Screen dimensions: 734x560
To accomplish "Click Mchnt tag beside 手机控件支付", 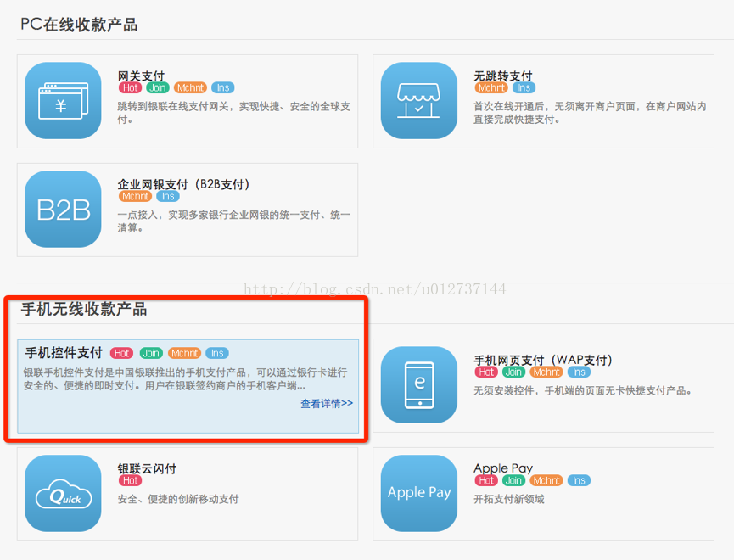I will (x=184, y=353).
